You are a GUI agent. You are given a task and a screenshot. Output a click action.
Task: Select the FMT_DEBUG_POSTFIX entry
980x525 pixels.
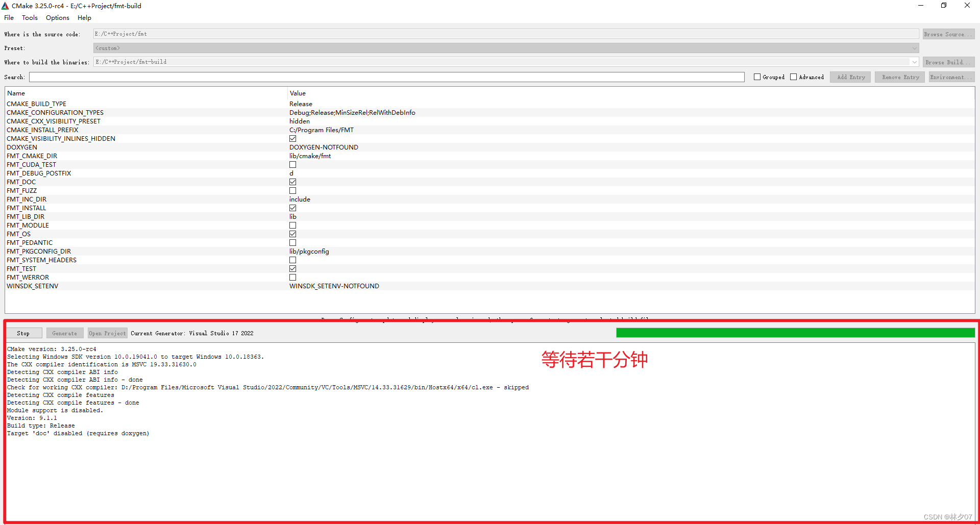point(39,173)
